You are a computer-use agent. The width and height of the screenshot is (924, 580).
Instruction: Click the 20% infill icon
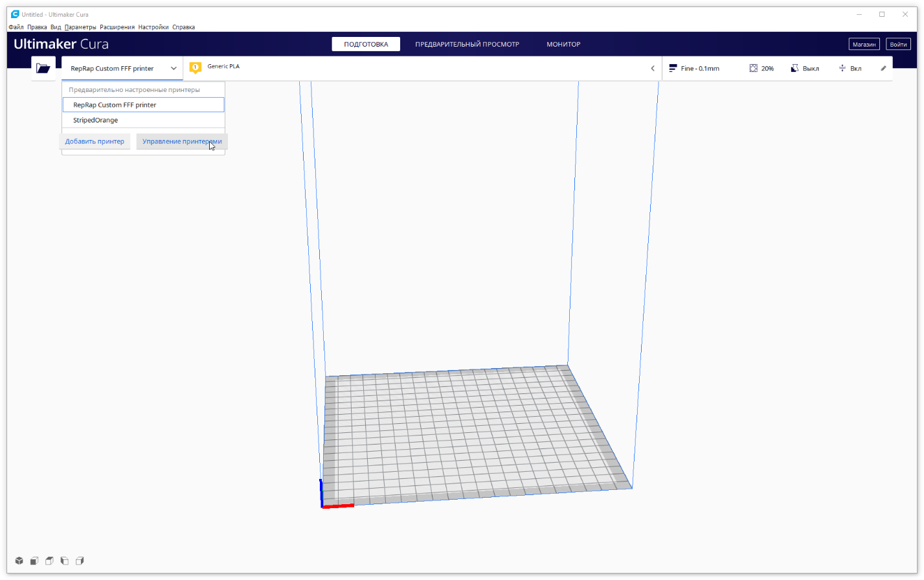pyautogui.click(x=754, y=68)
